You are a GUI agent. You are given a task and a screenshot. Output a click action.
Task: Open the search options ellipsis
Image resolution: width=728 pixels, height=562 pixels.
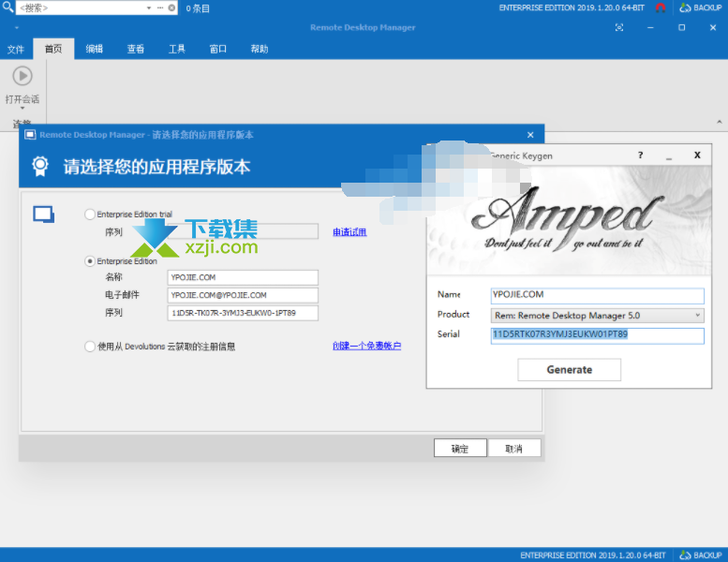[x=160, y=7]
